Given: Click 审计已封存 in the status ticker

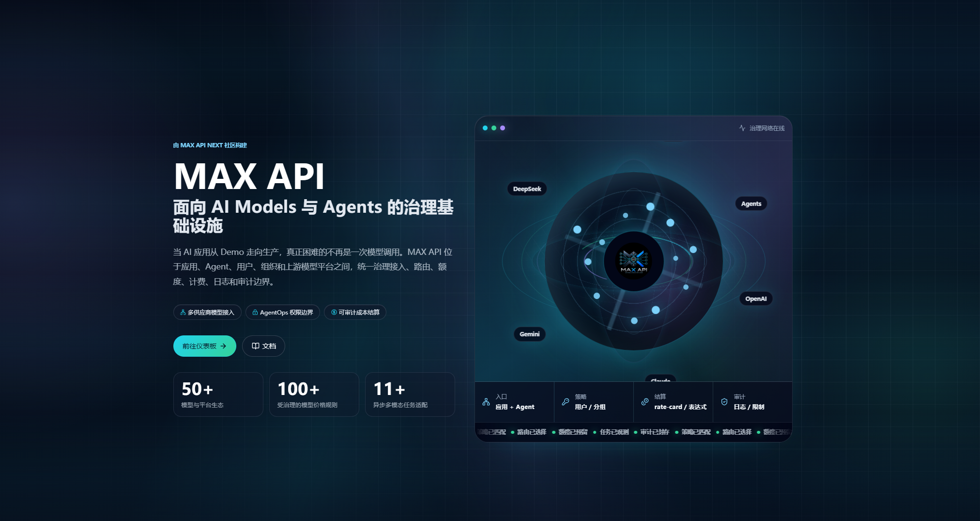Looking at the screenshot, I should [x=655, y=432].
